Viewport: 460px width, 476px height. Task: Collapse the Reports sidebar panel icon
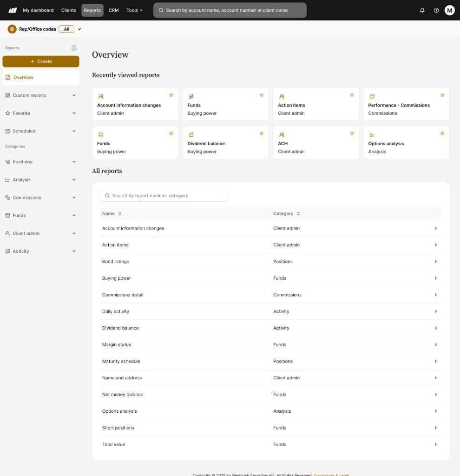coord(74,48)
